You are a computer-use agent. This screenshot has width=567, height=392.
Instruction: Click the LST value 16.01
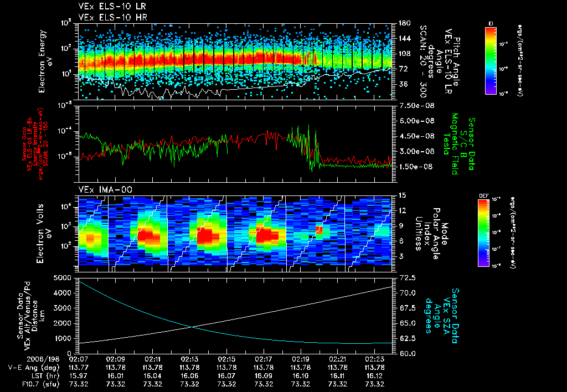click(115, 376)
